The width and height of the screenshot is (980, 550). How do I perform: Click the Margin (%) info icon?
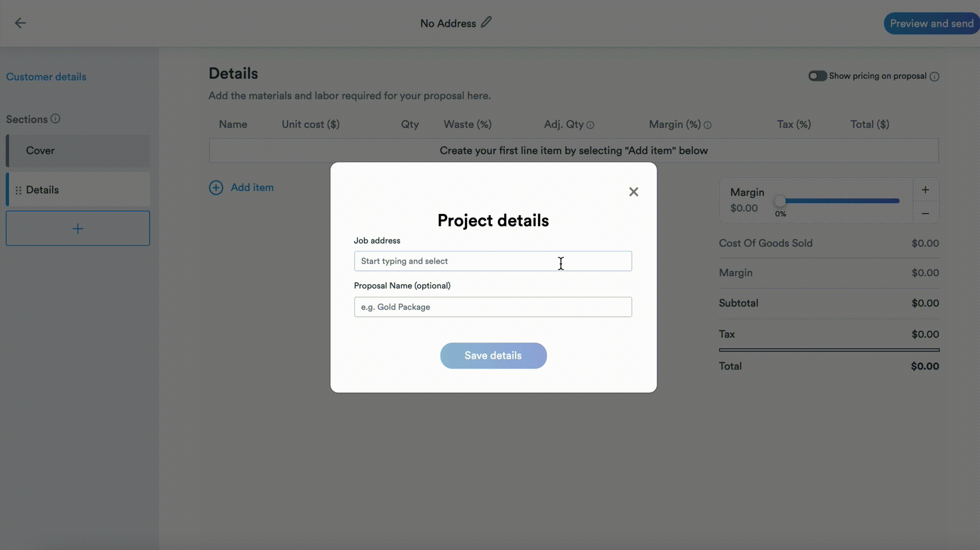tap(708, 125)
